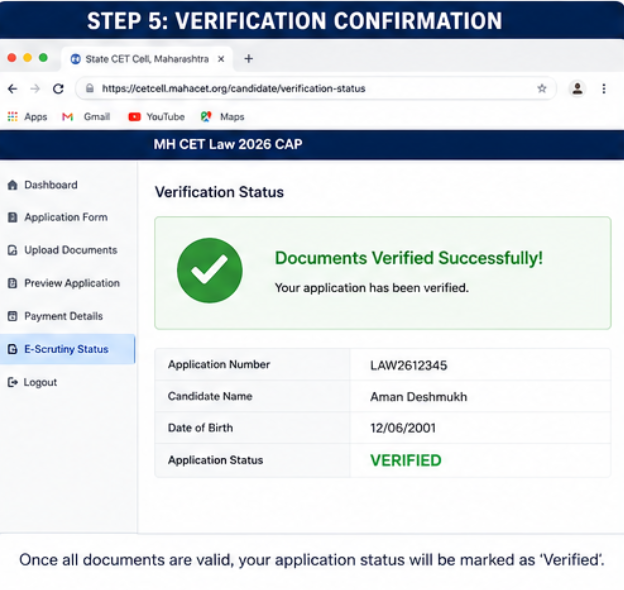Click the browser back arrow
Image resolution: width=624 pixels, height=590 pixels.
point(13,89)
